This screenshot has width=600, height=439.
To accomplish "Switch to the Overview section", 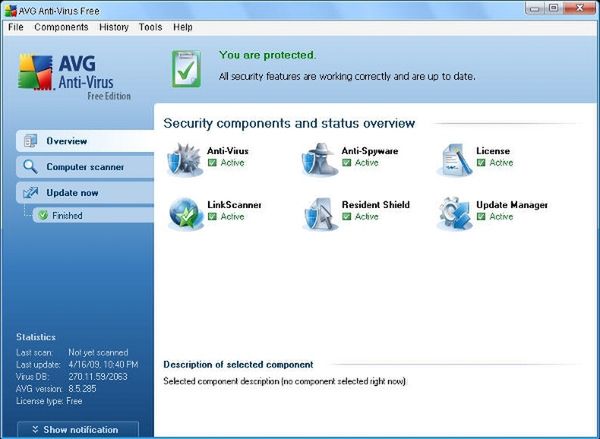I will (x=85, y=141).
